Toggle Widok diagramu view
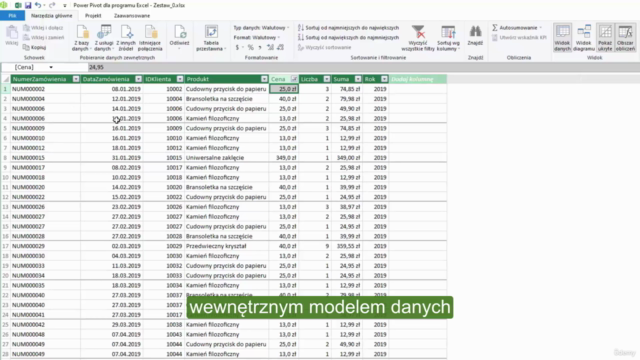 click(584, 38)
